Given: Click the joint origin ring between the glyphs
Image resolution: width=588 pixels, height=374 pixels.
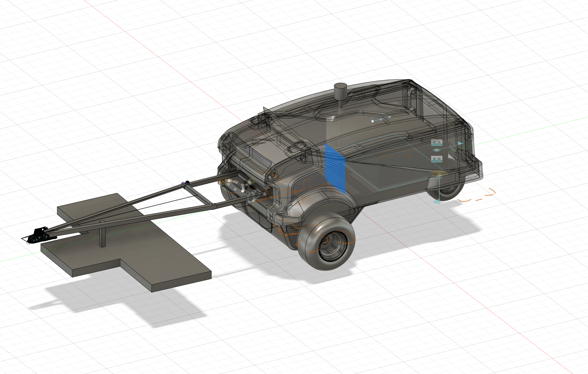Looking at the screenshot, I should 437,150.
